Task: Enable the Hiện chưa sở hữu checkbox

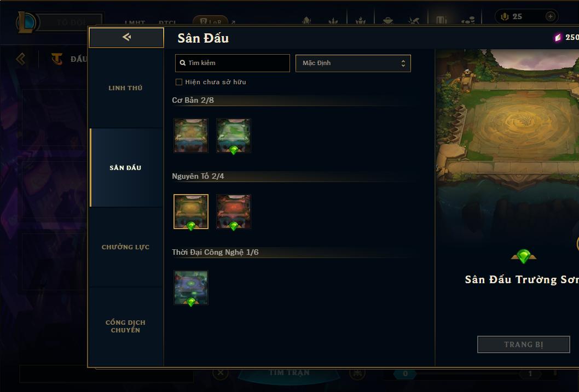Action: (179, 82)
